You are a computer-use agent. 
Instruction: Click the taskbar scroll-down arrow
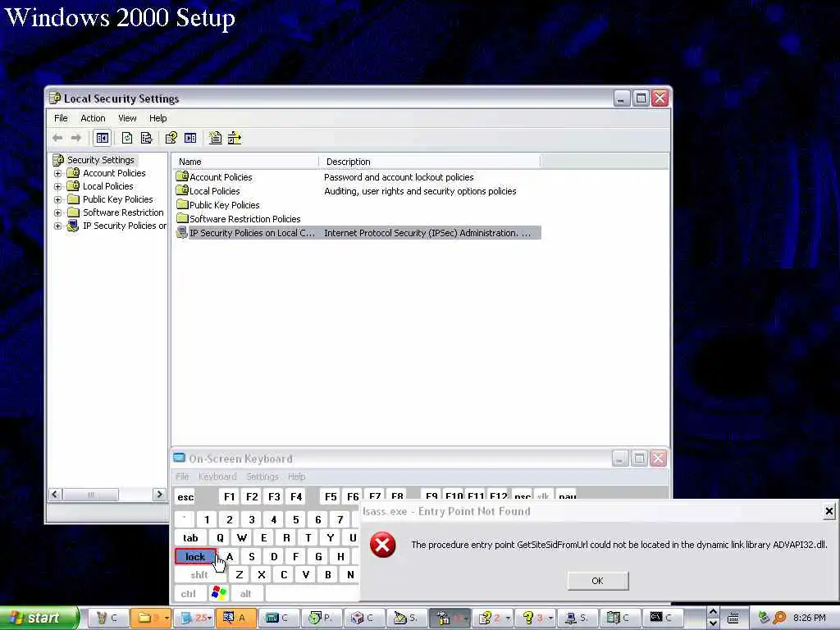(713, 623)
